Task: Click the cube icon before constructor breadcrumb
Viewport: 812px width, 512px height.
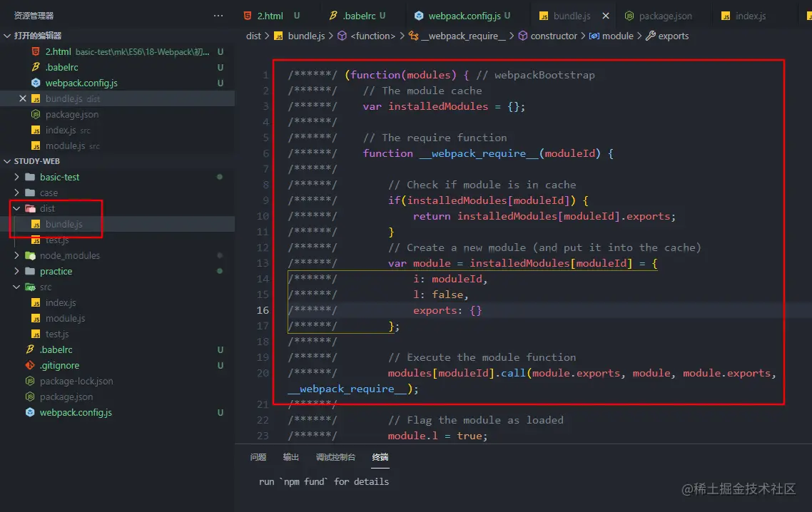Action: [523, 36]
